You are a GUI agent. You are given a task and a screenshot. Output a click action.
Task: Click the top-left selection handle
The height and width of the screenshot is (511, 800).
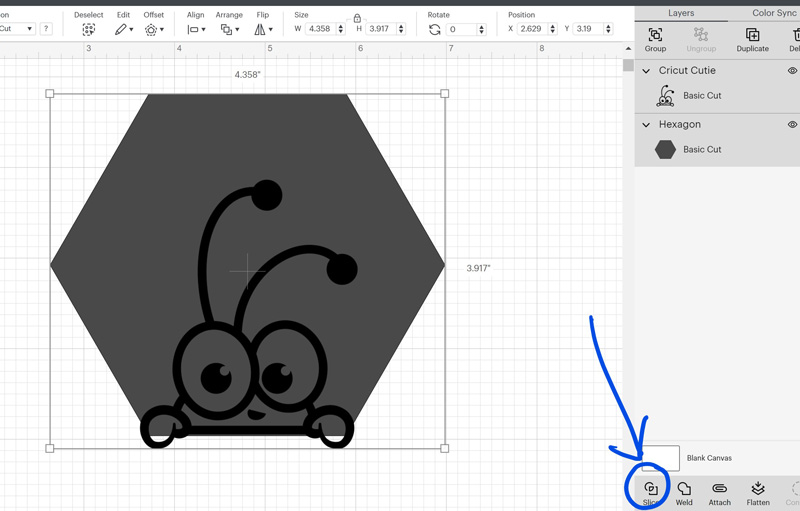coord(49,93)
